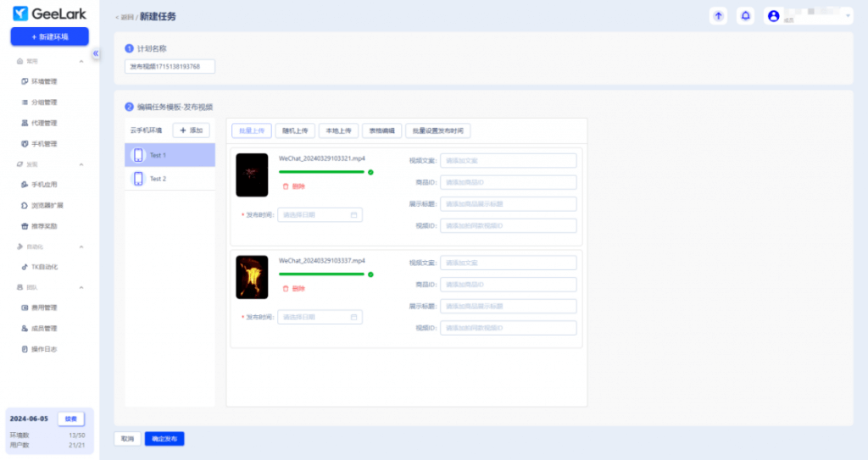
Task: Click the 新建环境 button
Action: click(x=49, y=36)
